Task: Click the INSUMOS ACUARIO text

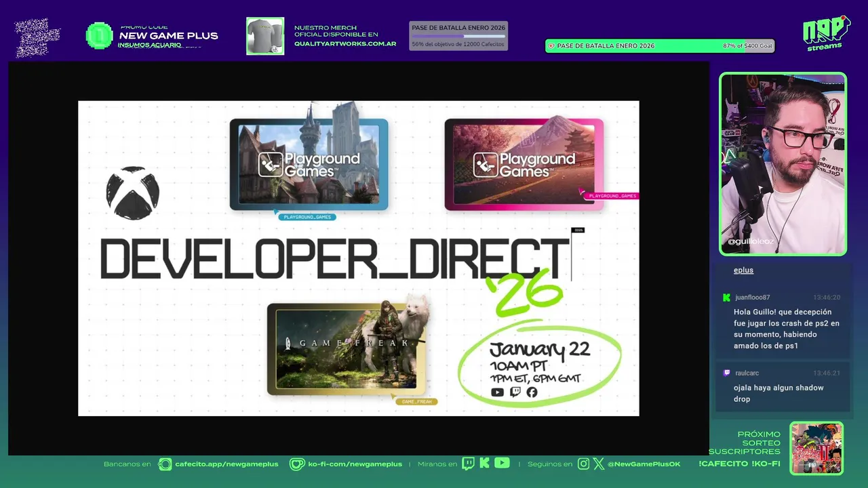Action: [149, 45]
